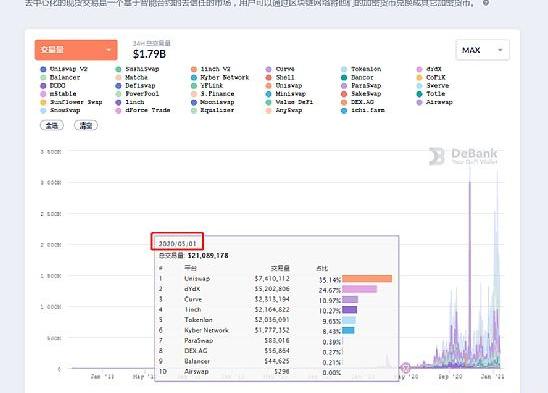Click the Curve legend dot icon
This screenshot has height=393, width=548.
(x=268, y=69)
